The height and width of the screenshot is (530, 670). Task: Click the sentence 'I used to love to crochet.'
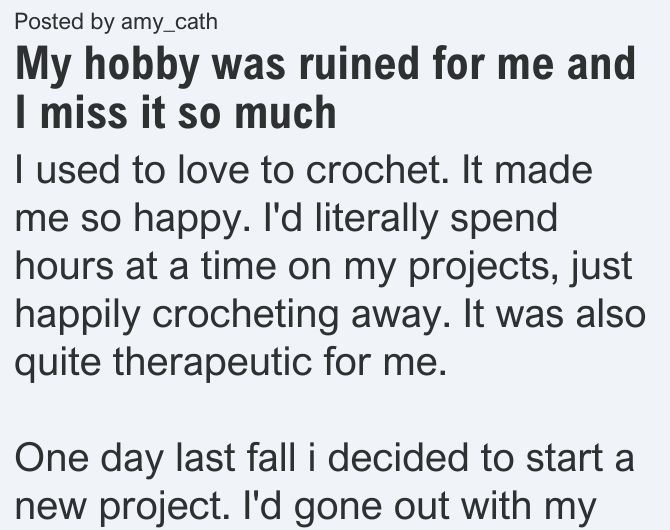click(x=232, y=171)
